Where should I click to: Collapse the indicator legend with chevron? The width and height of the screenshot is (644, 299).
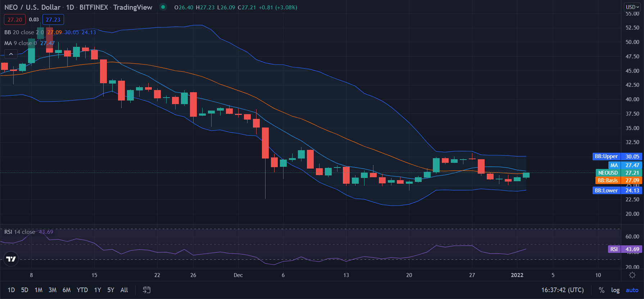[11, 54]
